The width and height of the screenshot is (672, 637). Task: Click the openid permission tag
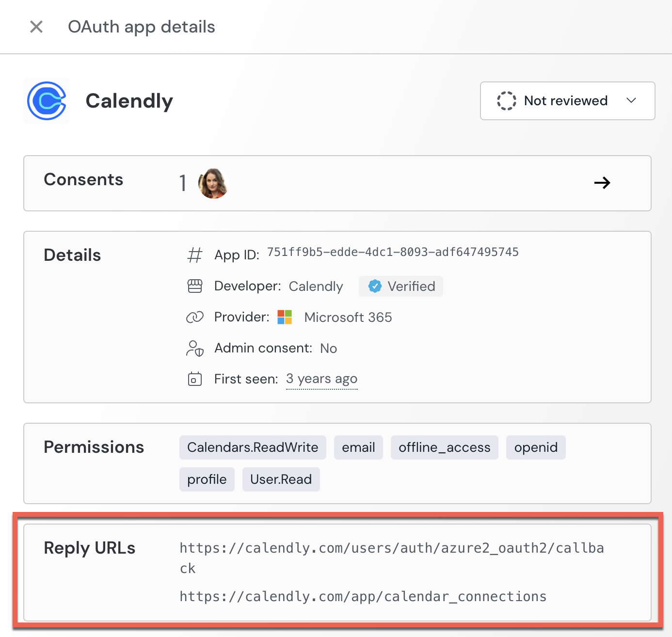pyautogui.click(x=536, y=447)
